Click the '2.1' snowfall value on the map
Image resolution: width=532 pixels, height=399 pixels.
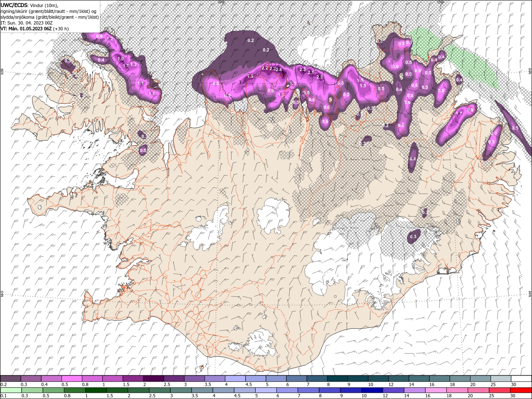pos(310,72)
